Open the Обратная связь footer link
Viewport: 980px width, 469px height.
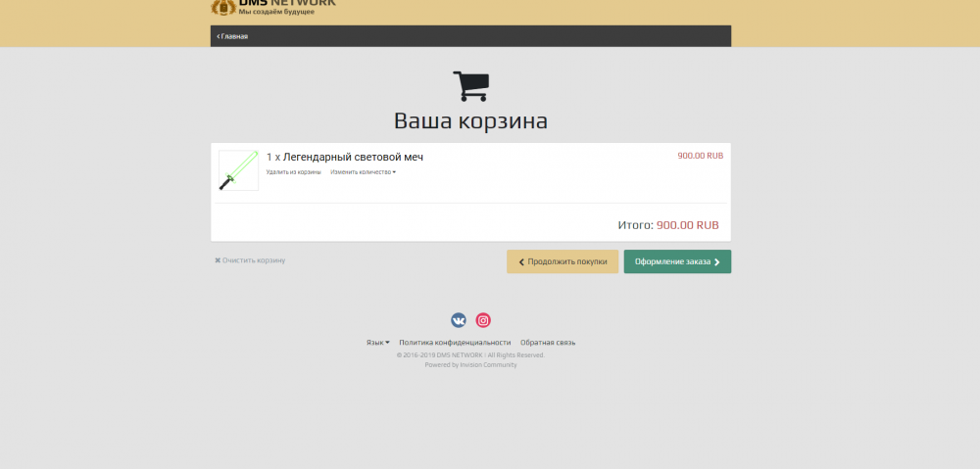(x=548, y=343)
